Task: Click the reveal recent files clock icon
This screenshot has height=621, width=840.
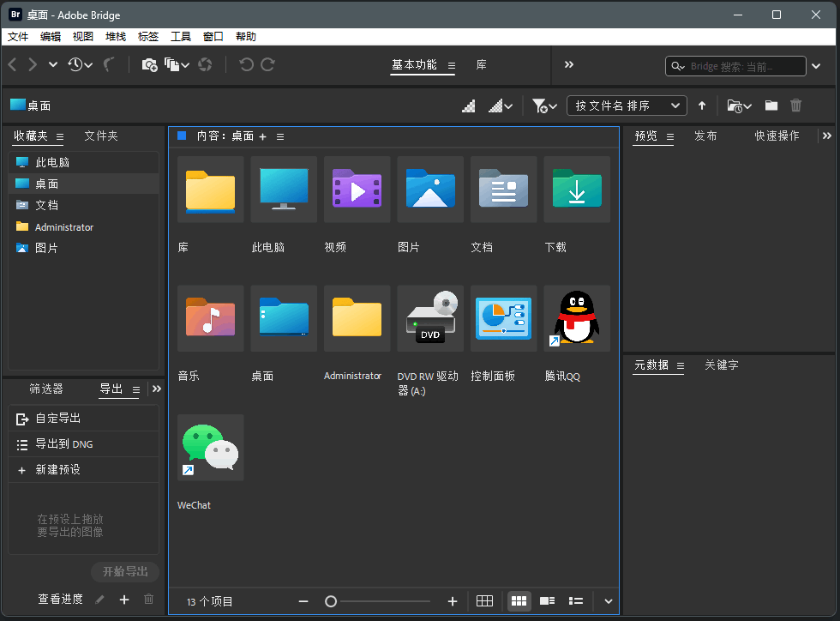Action: (x=75, y=64)
